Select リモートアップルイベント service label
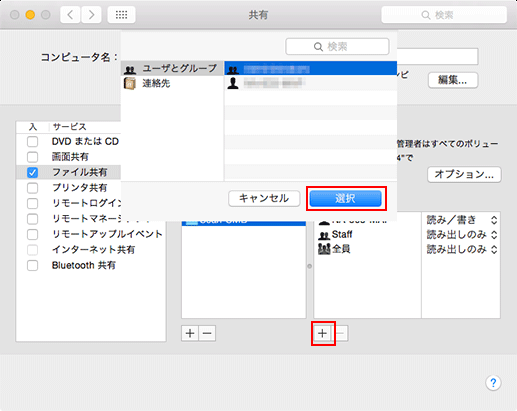Viewport: 517px width, 411px height. coord(107,234)
